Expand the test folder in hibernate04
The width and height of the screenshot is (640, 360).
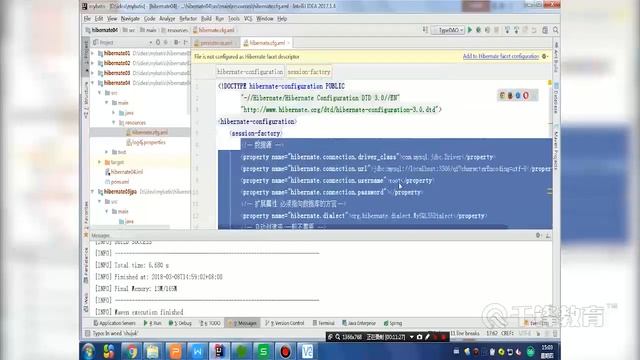pos(107,152)
